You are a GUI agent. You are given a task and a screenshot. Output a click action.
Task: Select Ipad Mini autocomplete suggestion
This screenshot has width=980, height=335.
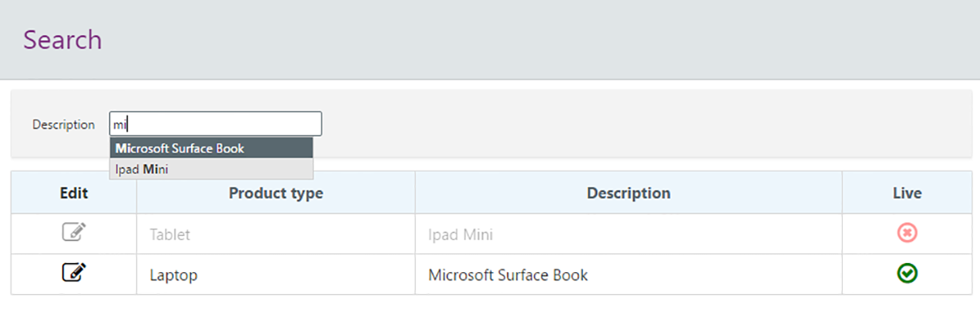(212, 169)
